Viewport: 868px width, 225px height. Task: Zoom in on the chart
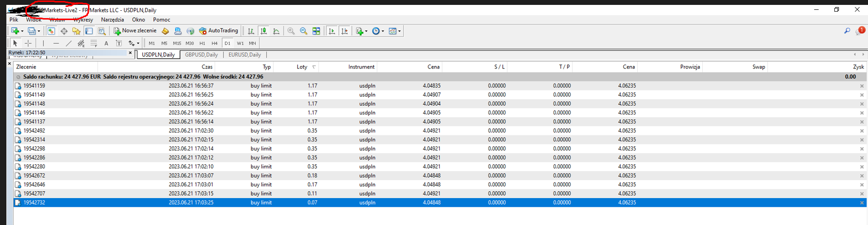pyautogui.click(x=291, y=31)
